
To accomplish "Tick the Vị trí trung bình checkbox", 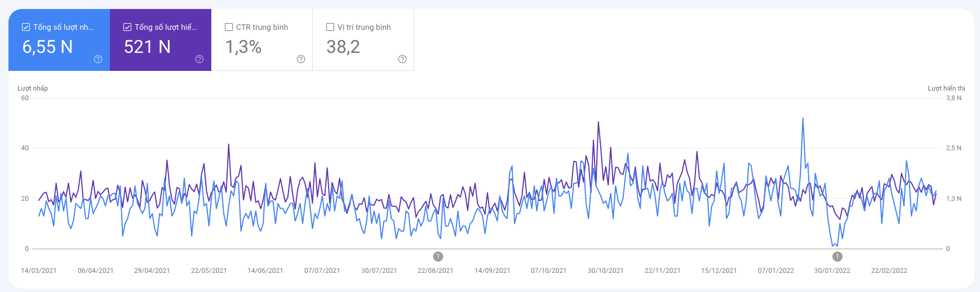I will (x=330, y=27).
